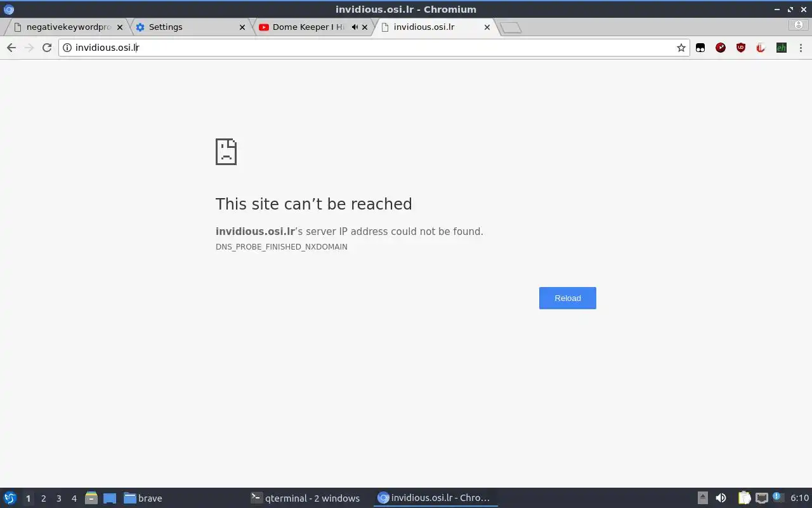Adjust the volume control in system tray

721,498
